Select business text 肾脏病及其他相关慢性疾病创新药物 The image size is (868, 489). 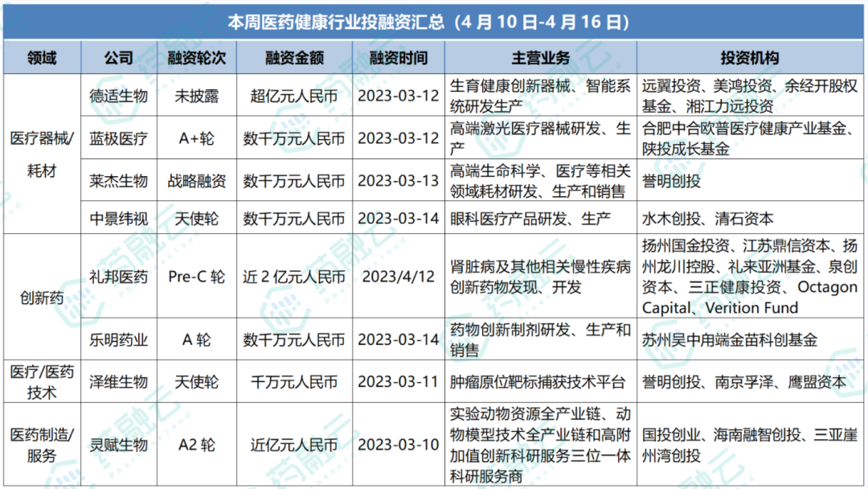tap(540, 277)
